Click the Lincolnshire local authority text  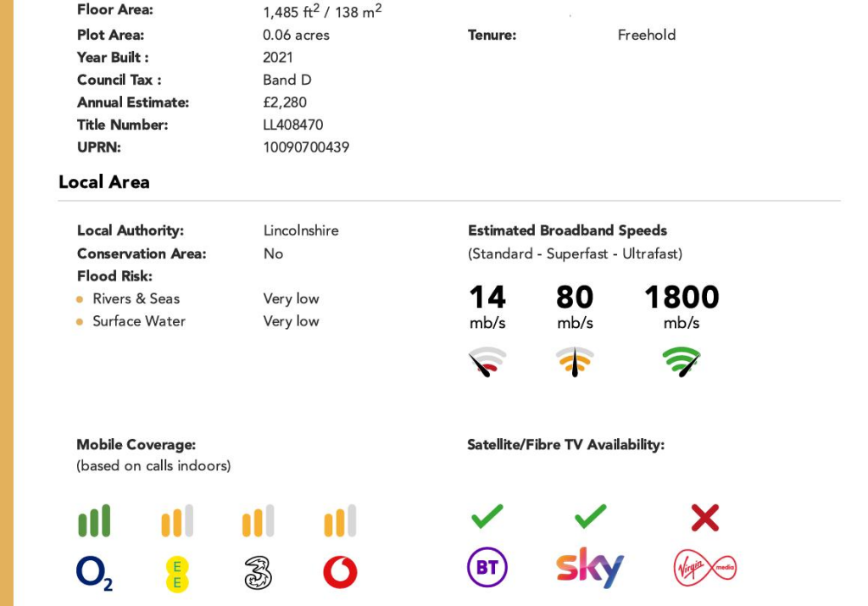(300, 231)
